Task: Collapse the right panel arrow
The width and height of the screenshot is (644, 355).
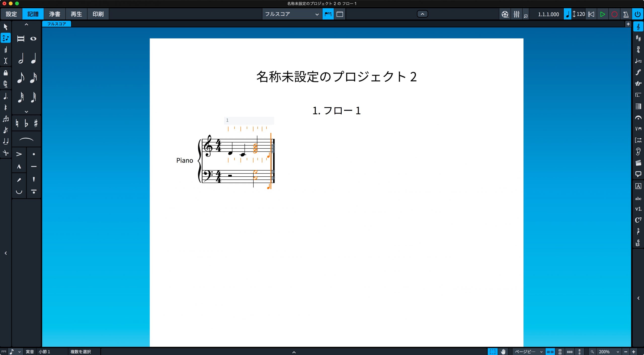Action: click(x=638, y=298)
